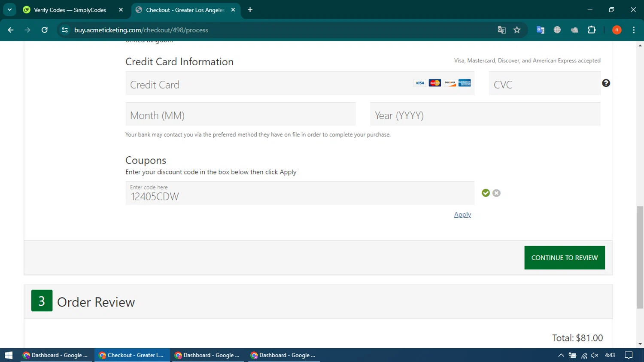This screenshot has width=644, height=362.
Task: Go forward in browser history
Action: click(x=27, y=30)
